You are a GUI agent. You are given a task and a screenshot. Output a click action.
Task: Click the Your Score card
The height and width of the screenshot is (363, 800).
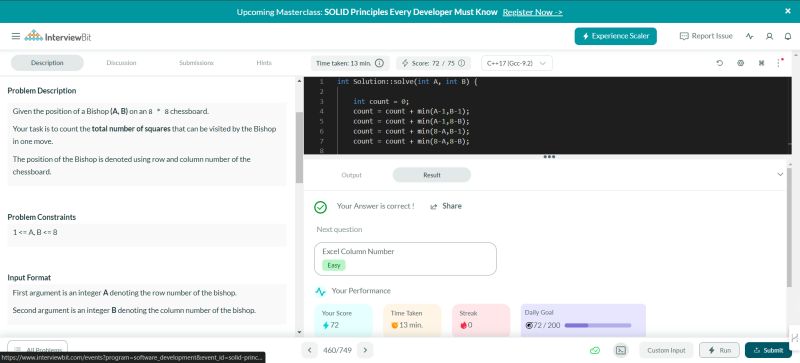click(343, 320)
